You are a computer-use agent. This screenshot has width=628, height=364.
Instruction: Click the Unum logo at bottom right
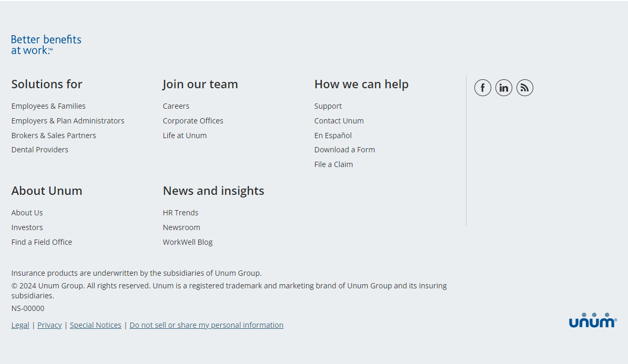point(592,320)
